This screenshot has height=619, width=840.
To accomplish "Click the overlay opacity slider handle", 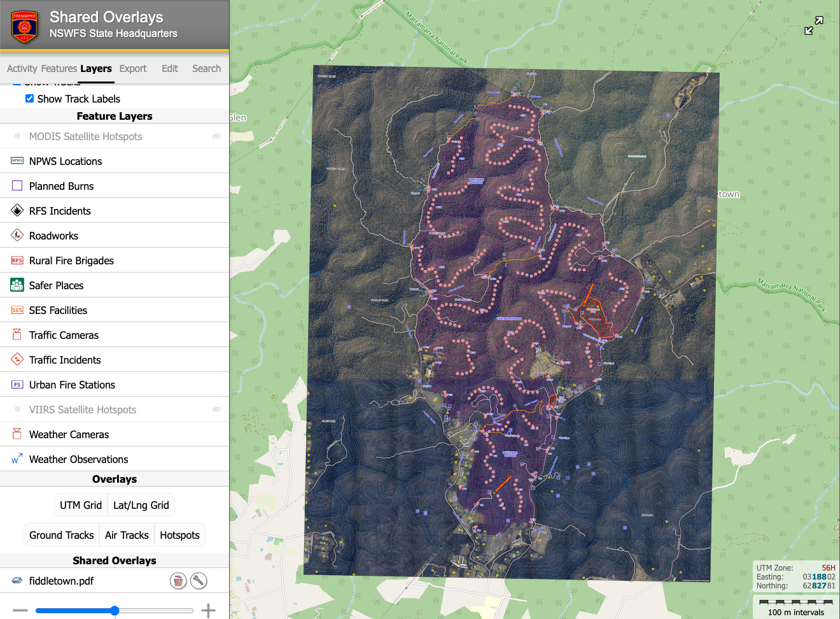I will point(115,611).
